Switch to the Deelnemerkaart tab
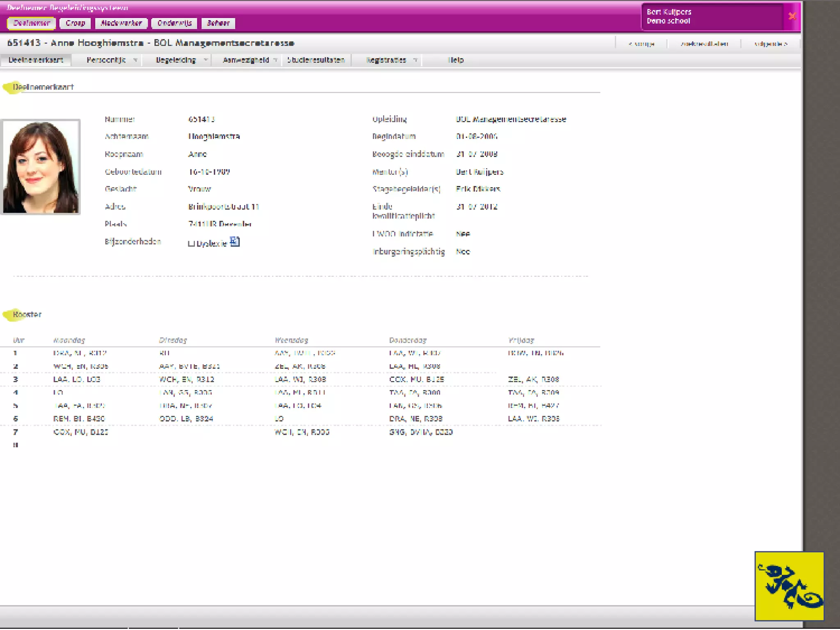The height and width of the screenshot is (630, 840). [36, 60]
